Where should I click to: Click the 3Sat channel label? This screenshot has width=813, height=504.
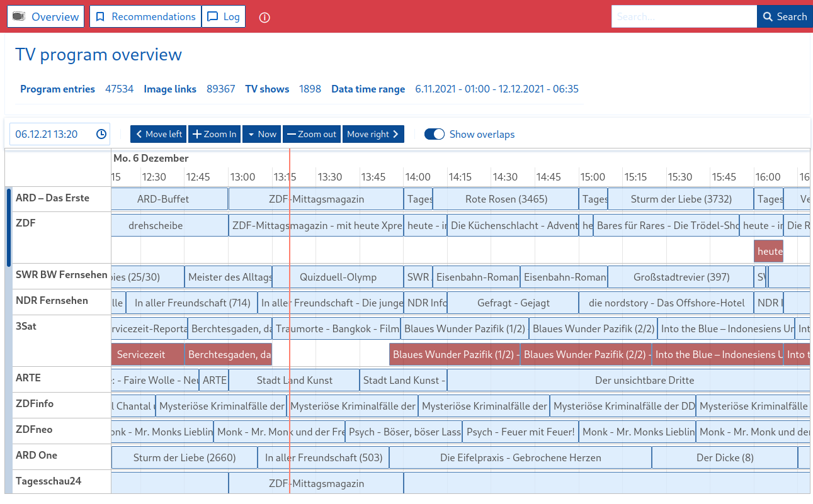click(x=26, y=326)
